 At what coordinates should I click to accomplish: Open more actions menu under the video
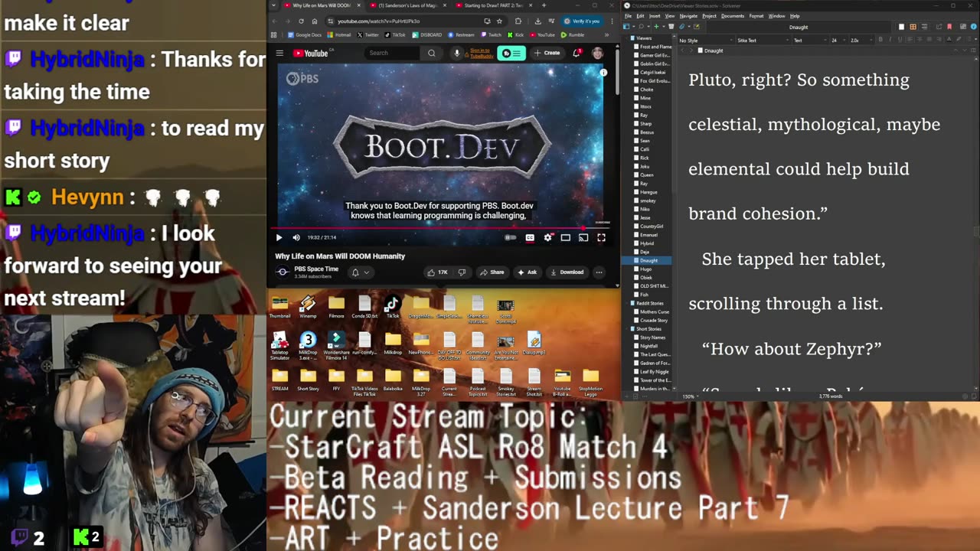point(599,272)
